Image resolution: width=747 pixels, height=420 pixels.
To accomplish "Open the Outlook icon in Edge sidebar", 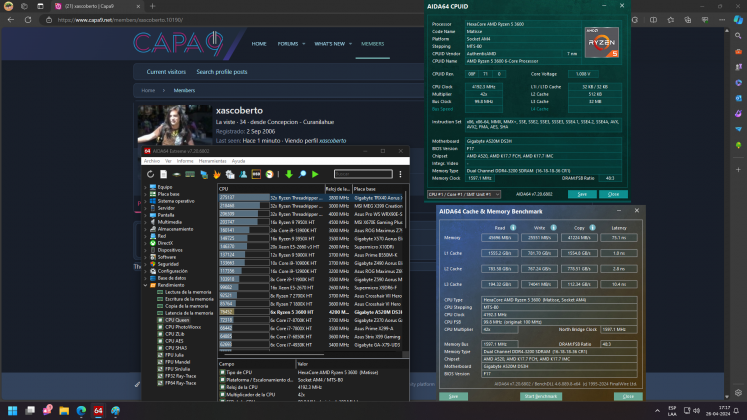I will point(738,98).
